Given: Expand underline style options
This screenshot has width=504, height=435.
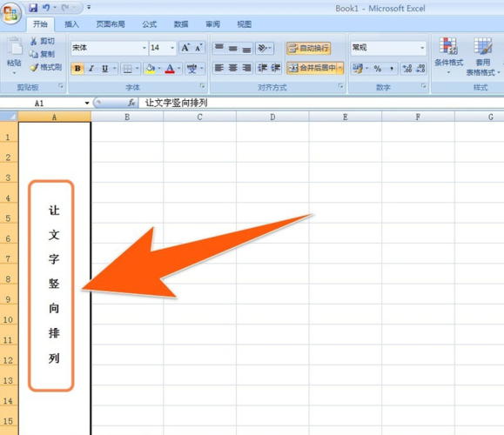Looking at the screenshot, I should point(114,68).
